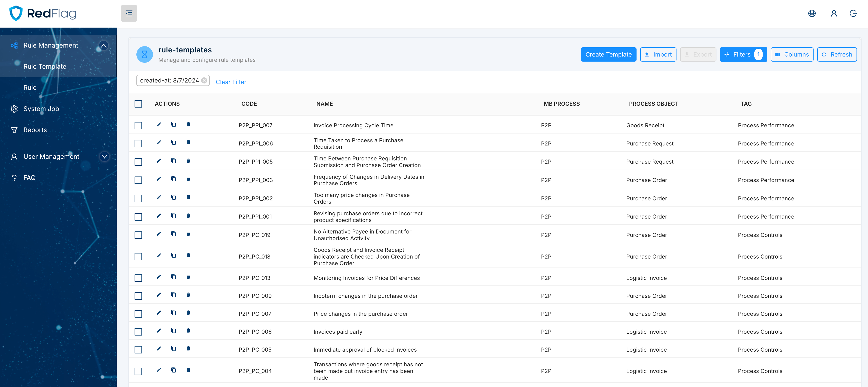Open the sidebar collapse icon at top left
This screenshot has height=387, width=868.
(x=129, y=13)
